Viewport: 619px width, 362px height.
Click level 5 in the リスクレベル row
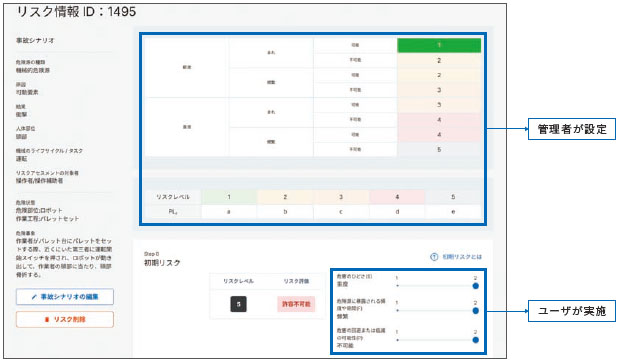pyautogui.click(x=453, y=197)
